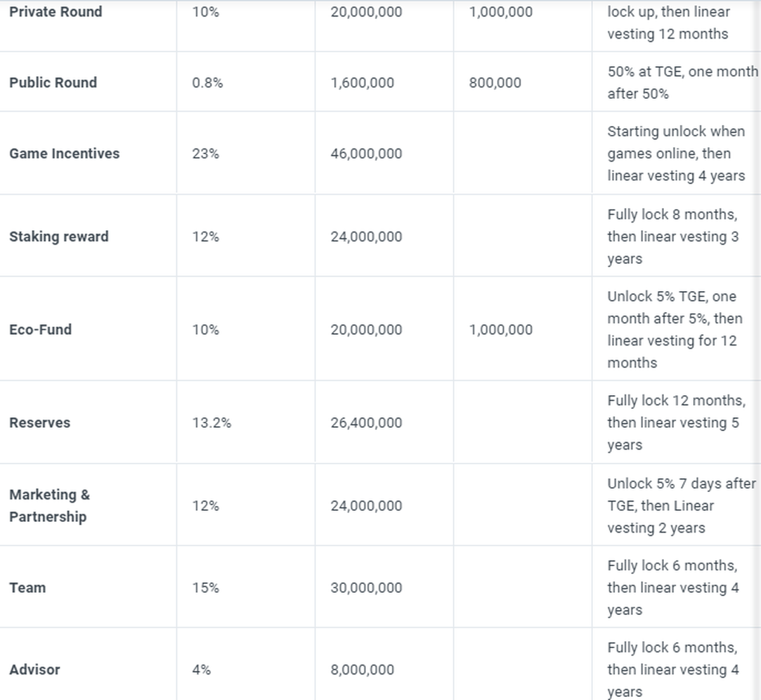Click the 1,600,000 token amount
Viewport: 761px width, 700px height.
(362, 82)
